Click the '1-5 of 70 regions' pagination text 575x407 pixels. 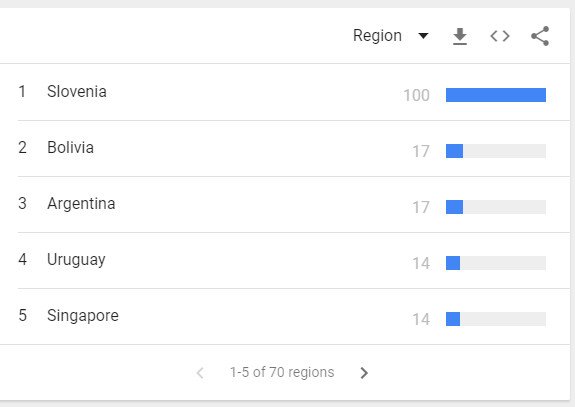282,372
